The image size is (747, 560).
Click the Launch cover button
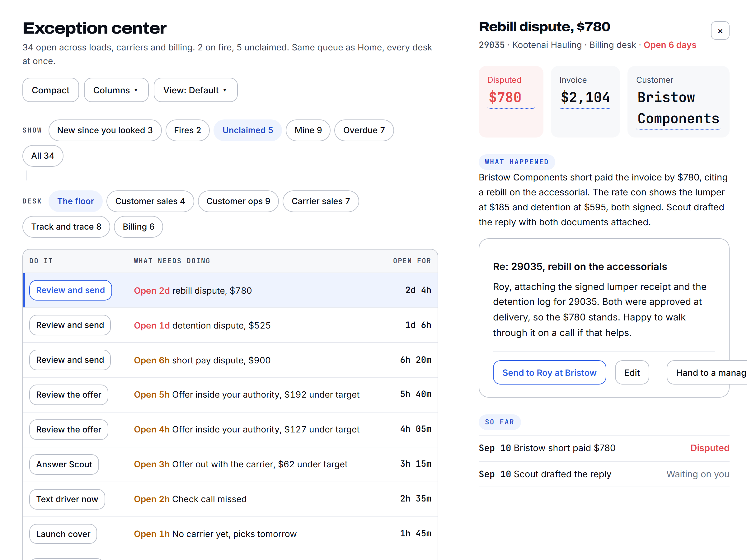click(x=63, y=534)
